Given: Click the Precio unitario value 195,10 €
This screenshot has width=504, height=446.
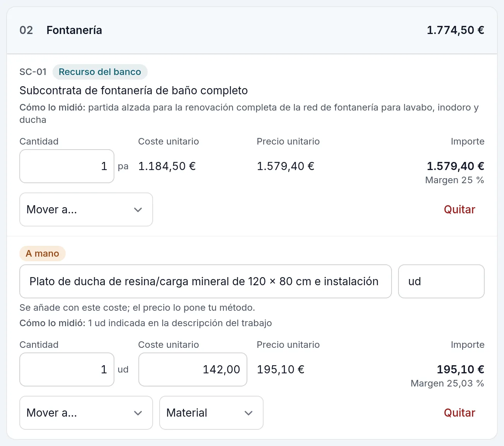Looking at the screenshot, I should coord(281,369).
